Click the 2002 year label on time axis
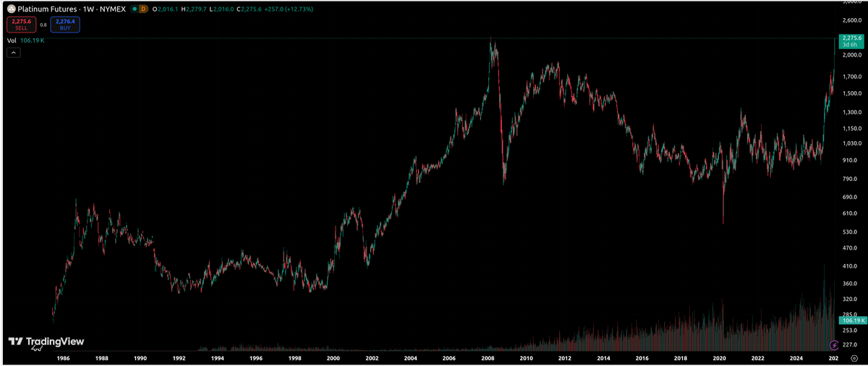This screenshot has width=868, height=366. click(x=372, y=358)
